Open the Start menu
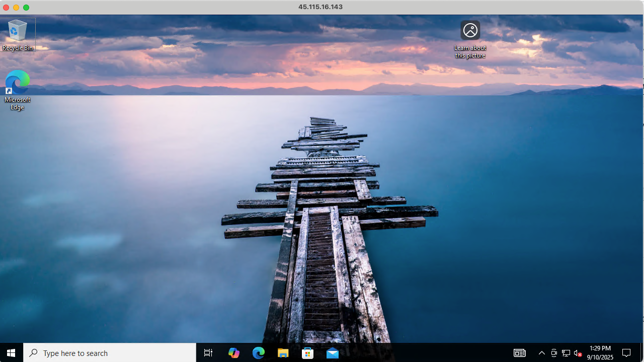The width and height of the screenshot is (644, 362). [11, 353]
